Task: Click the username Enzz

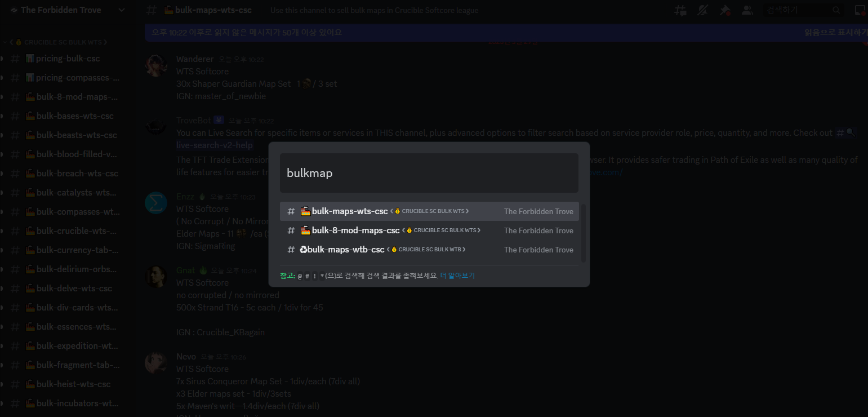Action: click(185, 197)
